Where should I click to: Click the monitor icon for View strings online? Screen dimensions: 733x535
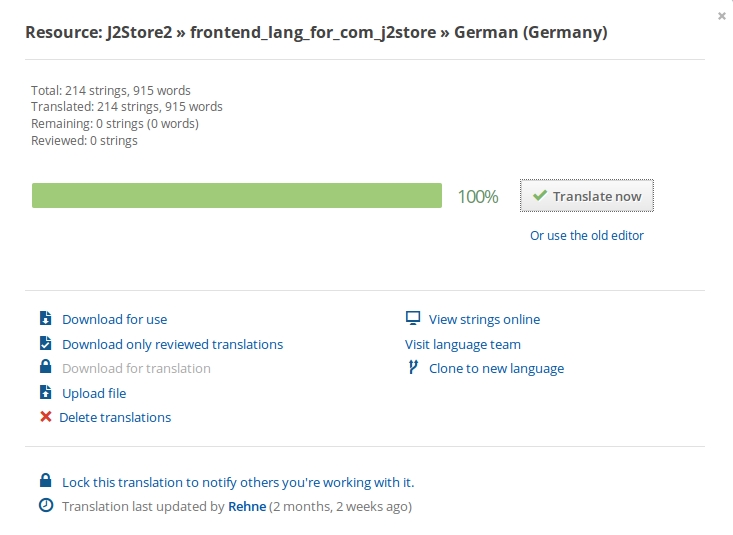pyautogui.click(x=413, y=318)
